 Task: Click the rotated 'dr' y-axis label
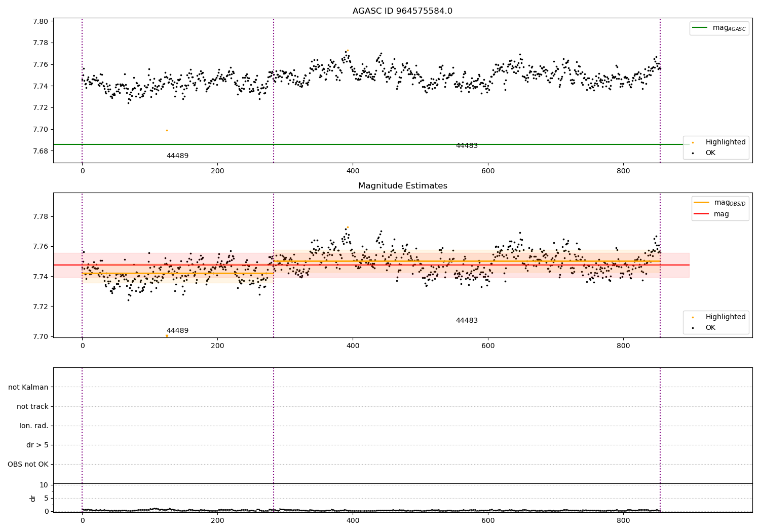[x=33, y=498]
